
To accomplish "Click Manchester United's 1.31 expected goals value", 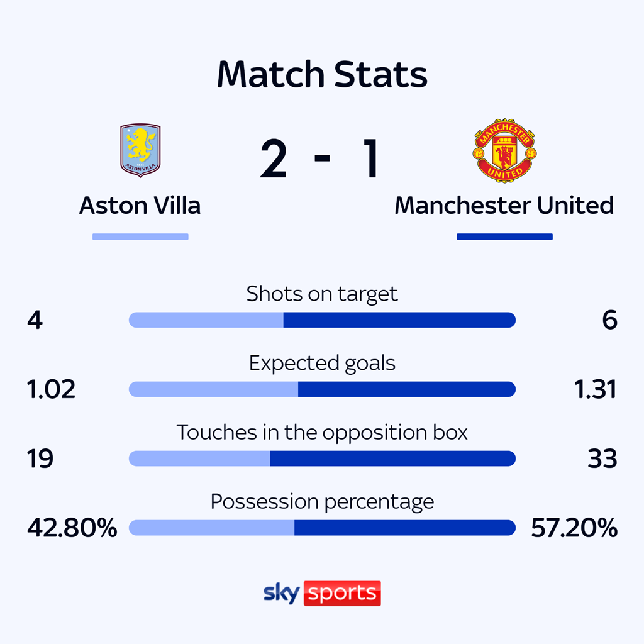I will (x=596, y=390).
